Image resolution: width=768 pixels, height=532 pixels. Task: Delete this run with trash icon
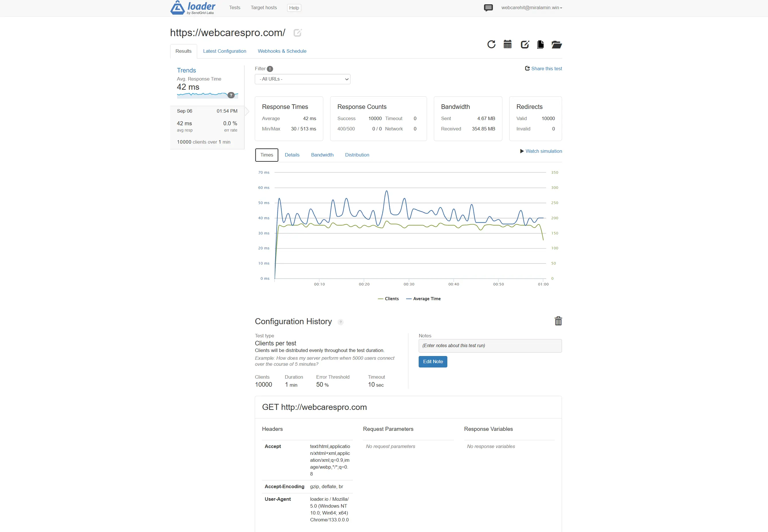point(558,321)
